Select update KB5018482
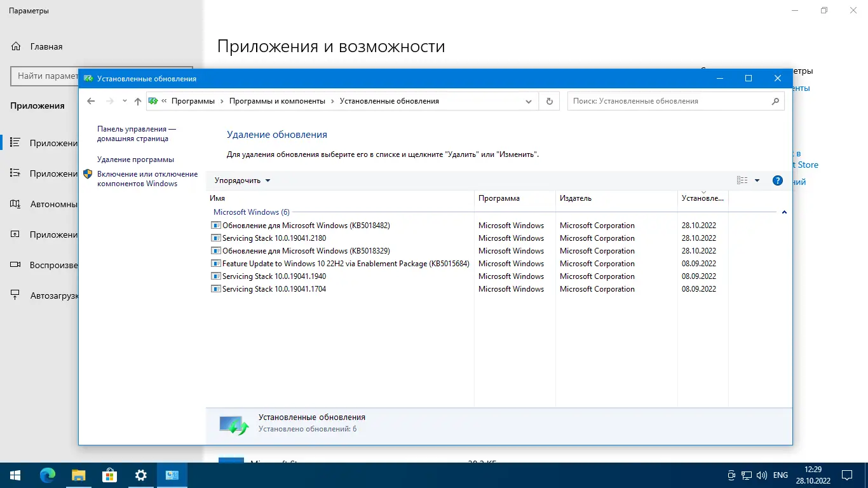The width and height of the screenshot is (868, 488). point(468,226)
